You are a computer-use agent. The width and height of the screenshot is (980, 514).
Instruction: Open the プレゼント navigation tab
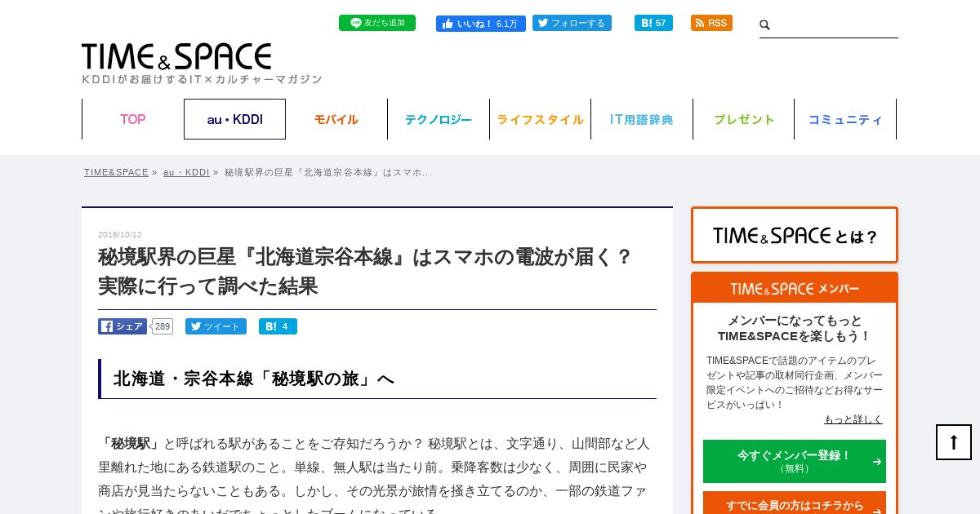tap(744, 119)
